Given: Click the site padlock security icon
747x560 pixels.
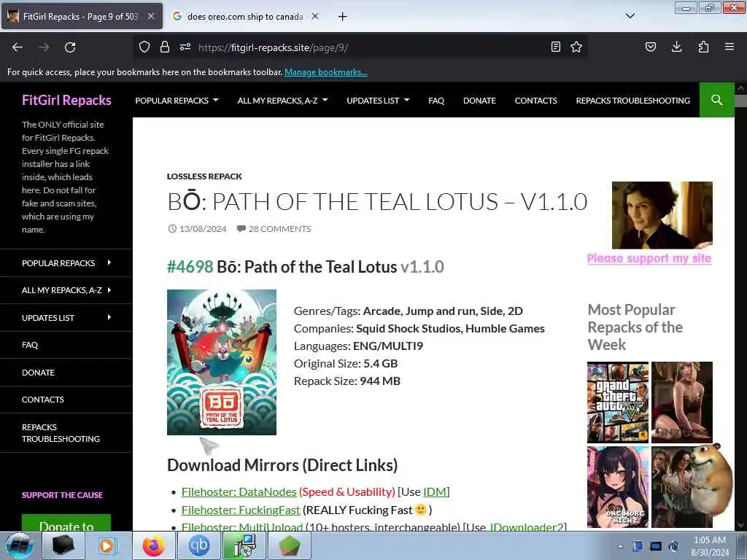Looking at the screenshot, I should 165,47.
